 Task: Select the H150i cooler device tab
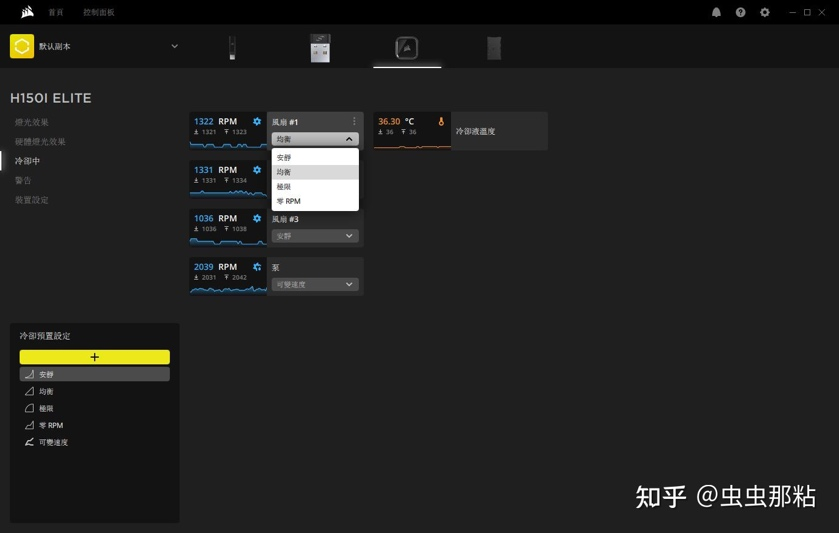point(407,48)
